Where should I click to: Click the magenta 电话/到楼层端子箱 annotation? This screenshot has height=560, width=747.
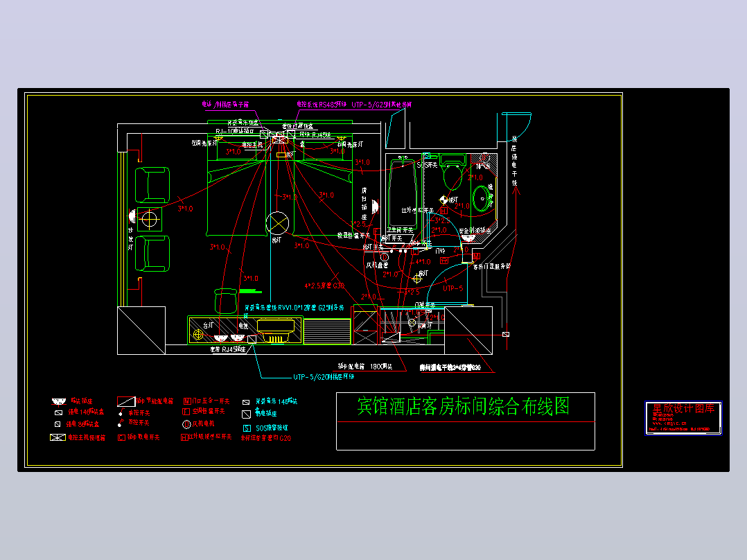pyautogui.click(x=225, y=105)
